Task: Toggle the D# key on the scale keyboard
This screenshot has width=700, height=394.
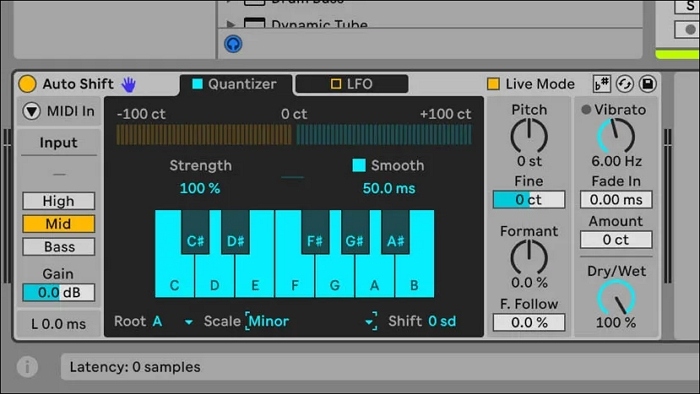Action: tap(235, 232)
